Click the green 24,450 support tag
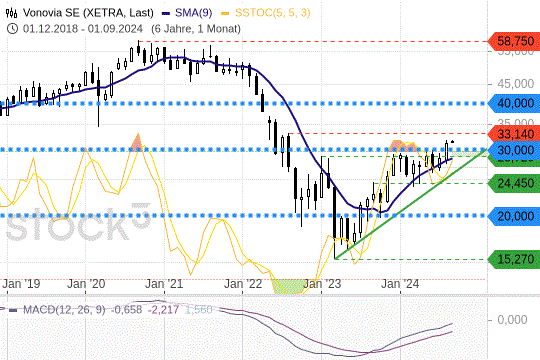Viewport: 540px width, 360px height. (514, 183)
